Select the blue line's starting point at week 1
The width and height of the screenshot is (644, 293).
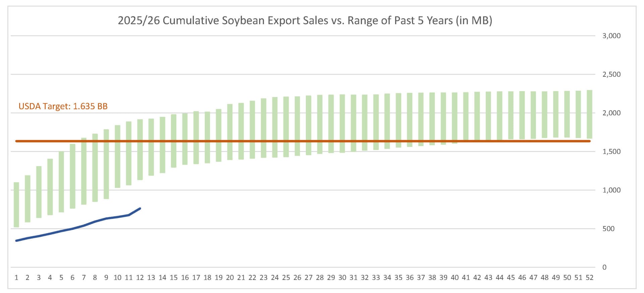(x=16, y=240)
